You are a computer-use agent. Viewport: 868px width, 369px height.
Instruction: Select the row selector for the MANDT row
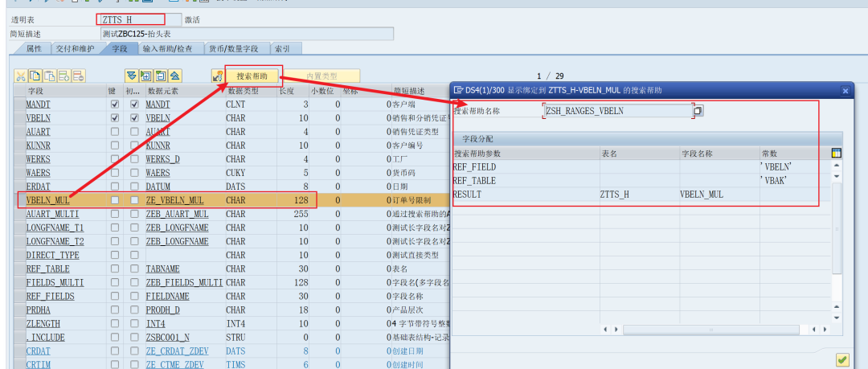tap(19, 105)
